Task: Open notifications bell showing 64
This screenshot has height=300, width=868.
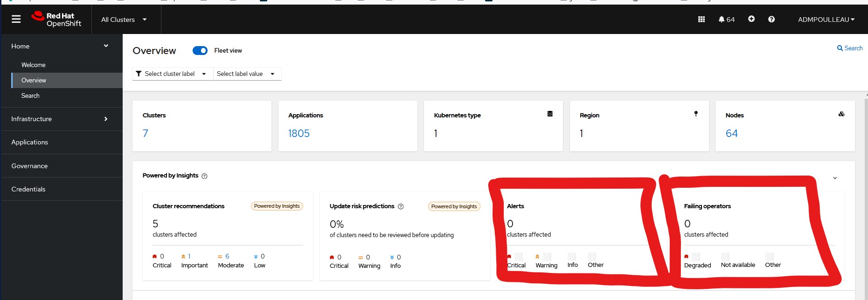Action: (727, 19)
